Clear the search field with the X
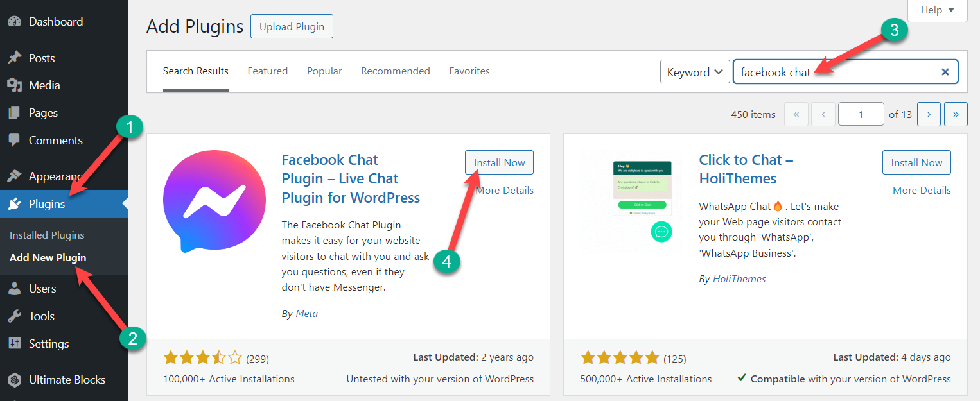 tap(945, 71)
